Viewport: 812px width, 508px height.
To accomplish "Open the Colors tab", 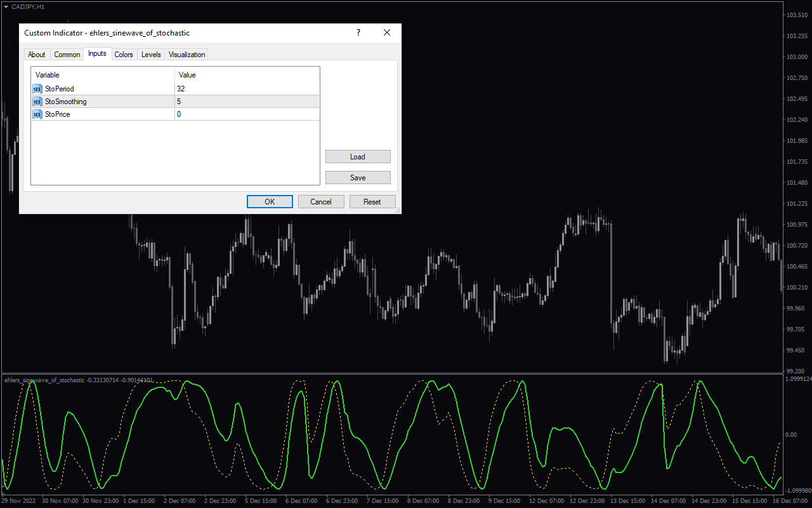I will pos(124,55).
